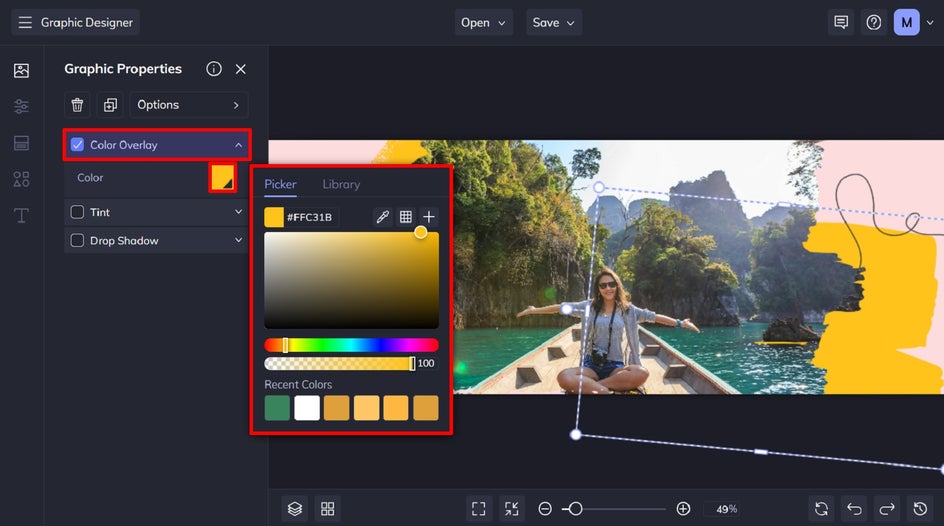944x526 pixels.
Task: Open the Graphics shapes sidebar icon
Action: (x=21, y=179)
